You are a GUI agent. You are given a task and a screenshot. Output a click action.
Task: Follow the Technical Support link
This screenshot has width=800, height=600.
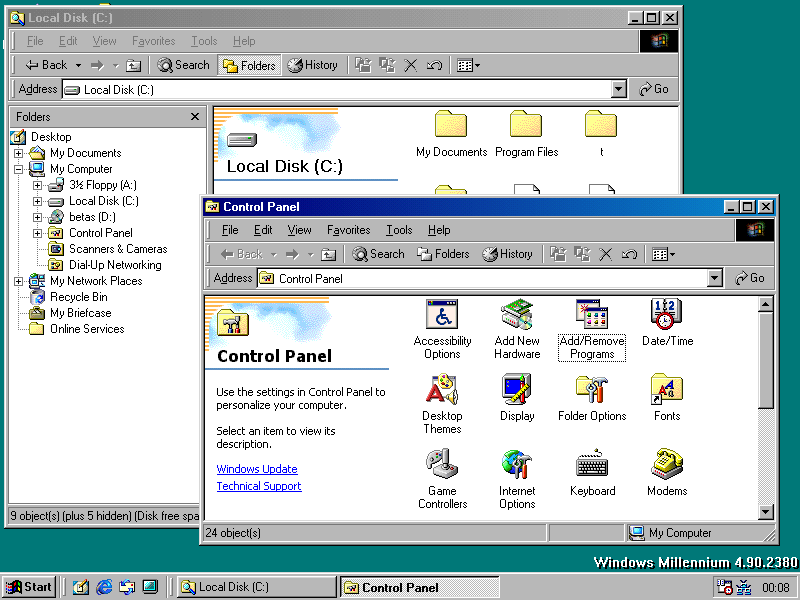(x=259, y=486)
